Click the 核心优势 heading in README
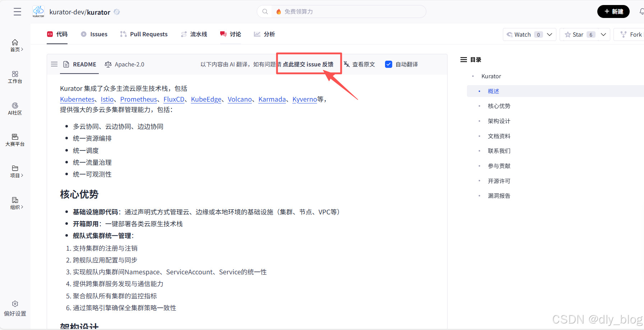The width and height of the screenshot is (644, 330). pyautogui.click(x=79, y=194)
